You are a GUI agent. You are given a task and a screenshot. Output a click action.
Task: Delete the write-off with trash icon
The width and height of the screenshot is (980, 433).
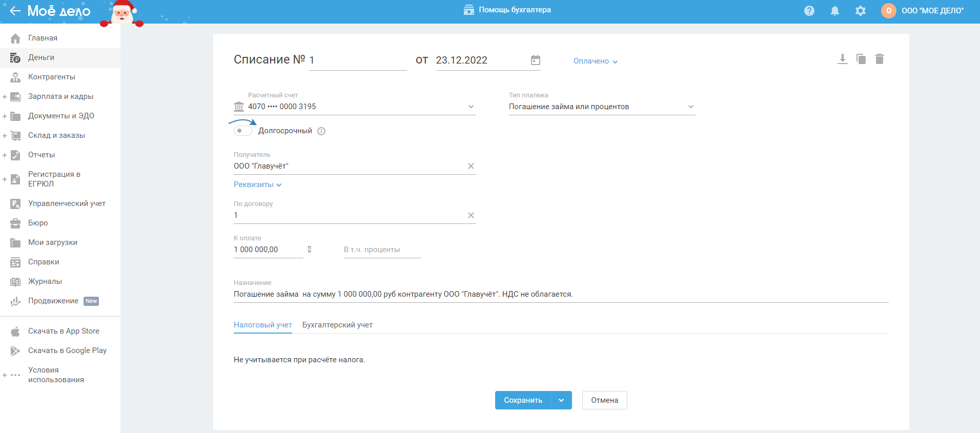tap(880, 59)
